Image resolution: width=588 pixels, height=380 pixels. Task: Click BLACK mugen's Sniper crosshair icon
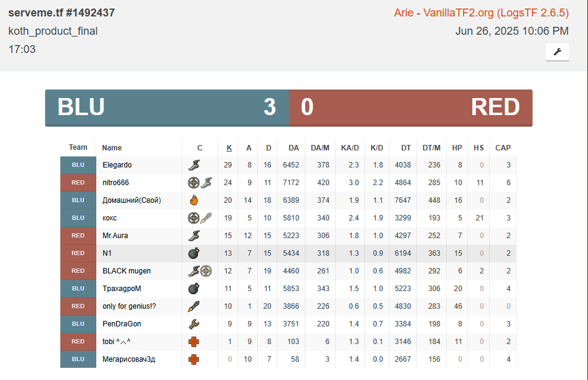point(206,271)
